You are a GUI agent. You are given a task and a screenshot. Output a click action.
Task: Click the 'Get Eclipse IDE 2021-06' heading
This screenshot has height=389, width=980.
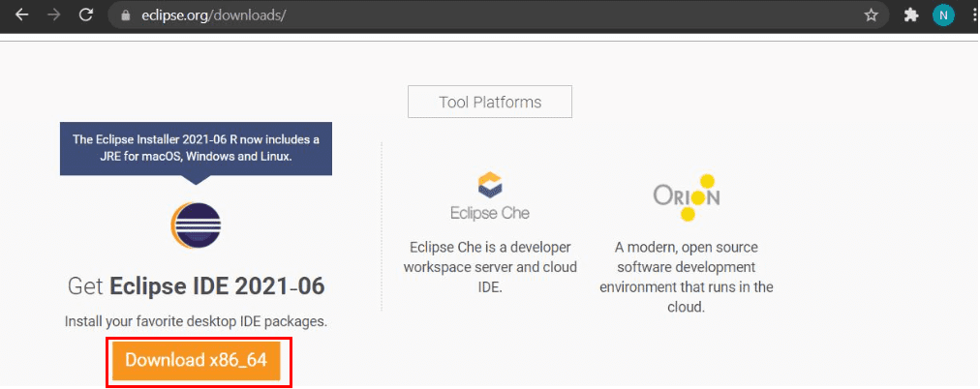196,286
